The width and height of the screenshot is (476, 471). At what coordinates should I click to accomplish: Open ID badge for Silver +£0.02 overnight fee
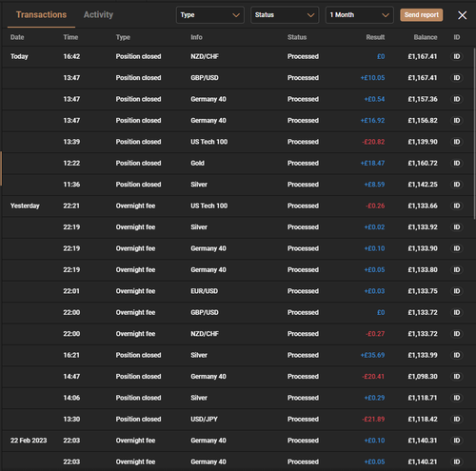coord(457,227)
